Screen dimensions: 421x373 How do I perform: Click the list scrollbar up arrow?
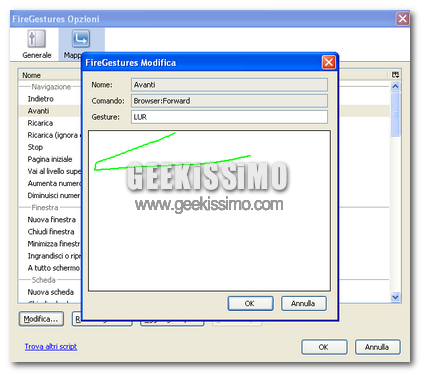point(395,86)
